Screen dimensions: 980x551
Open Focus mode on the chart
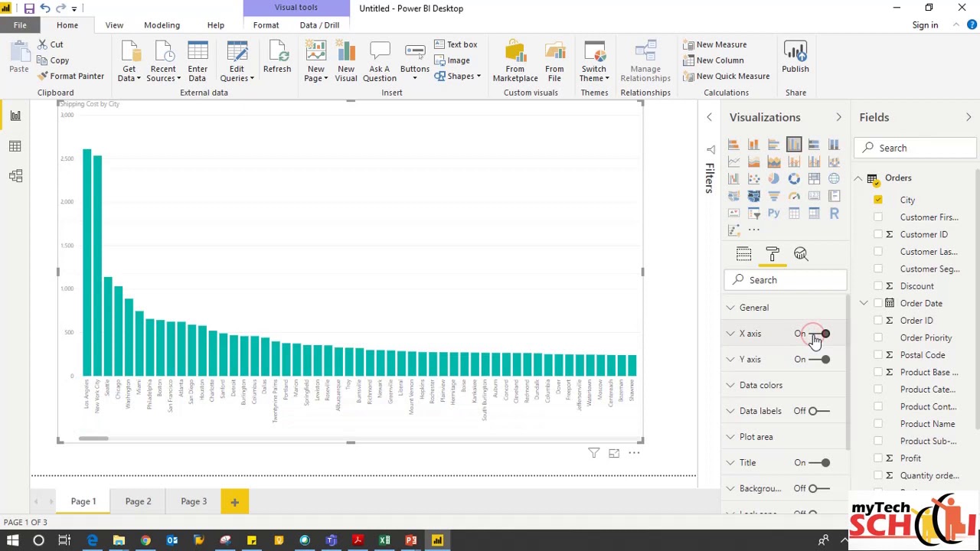pyautogui.click(x=614, y=454)
